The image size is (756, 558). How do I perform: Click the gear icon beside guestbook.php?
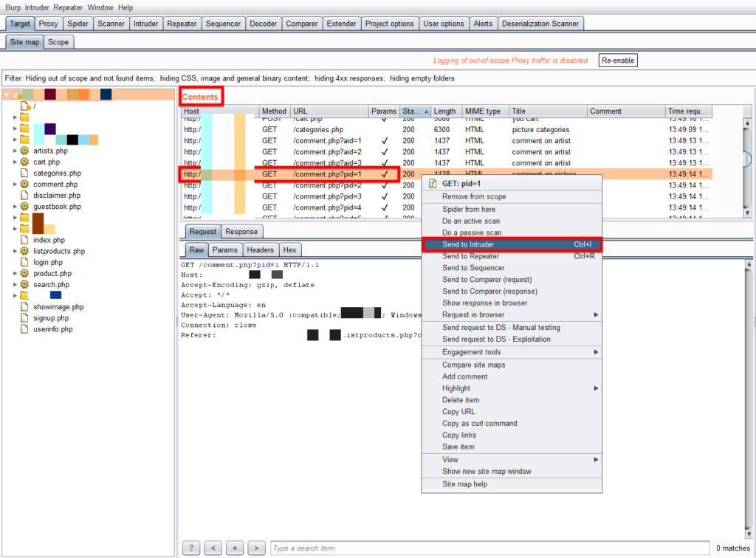click(24, 207)
